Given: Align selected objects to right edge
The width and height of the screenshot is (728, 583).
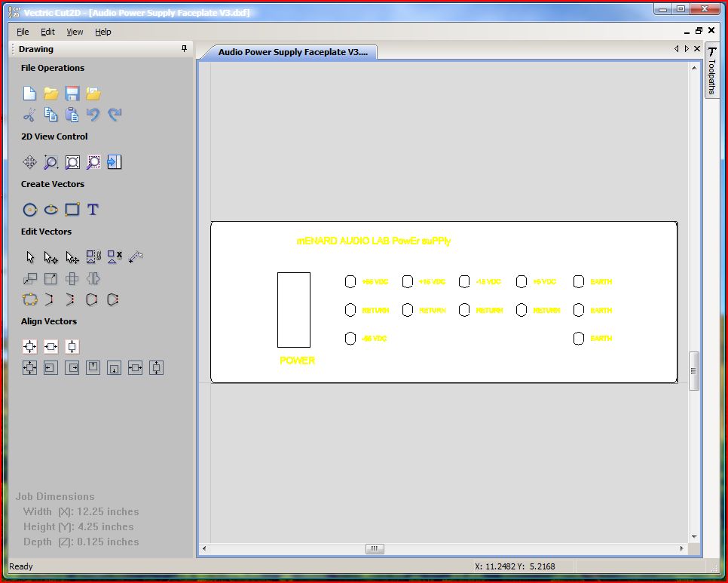Looking at the screenshot, I should pyautogui.click(x=72, y=368).
